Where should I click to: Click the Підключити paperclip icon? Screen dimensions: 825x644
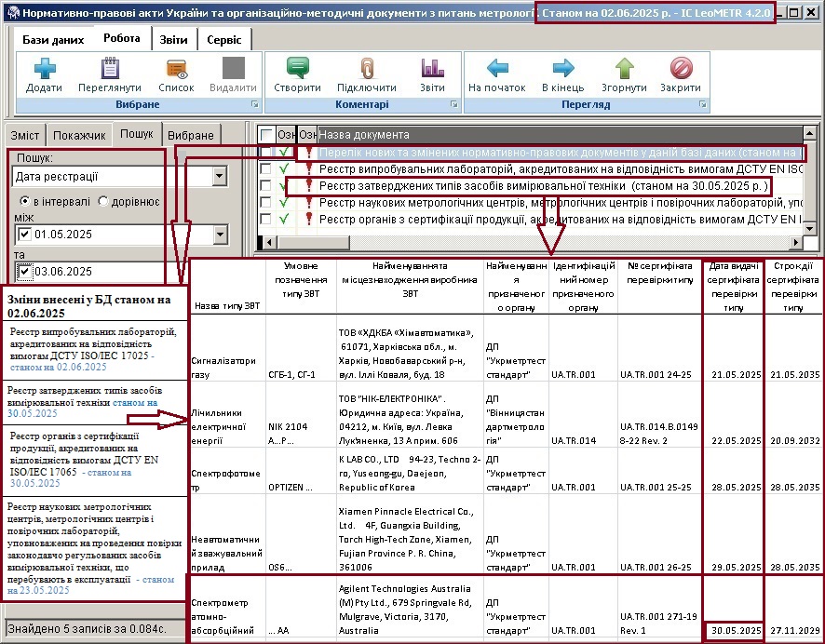click(366, 69)
